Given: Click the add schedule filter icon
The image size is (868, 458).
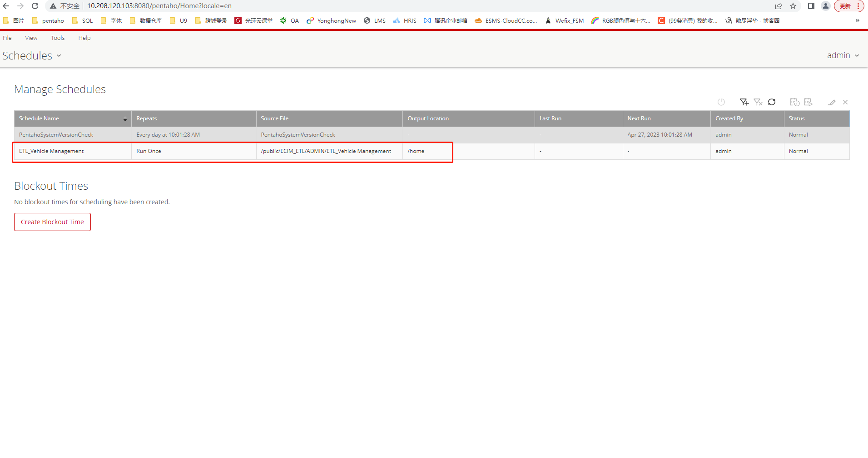Looking at the screenshot, I should [744, 102].
